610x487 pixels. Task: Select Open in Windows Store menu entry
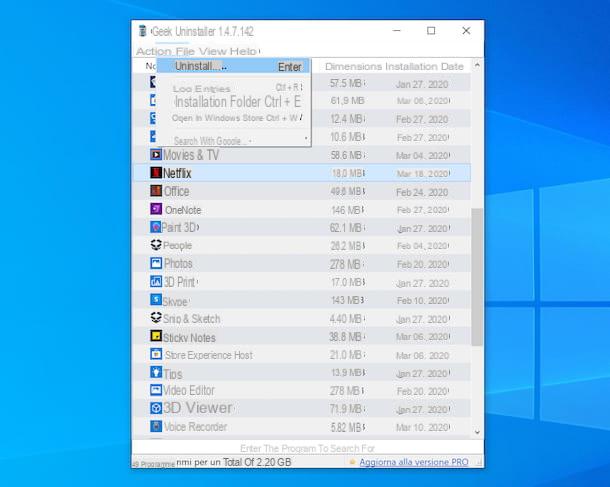(233, 118)
